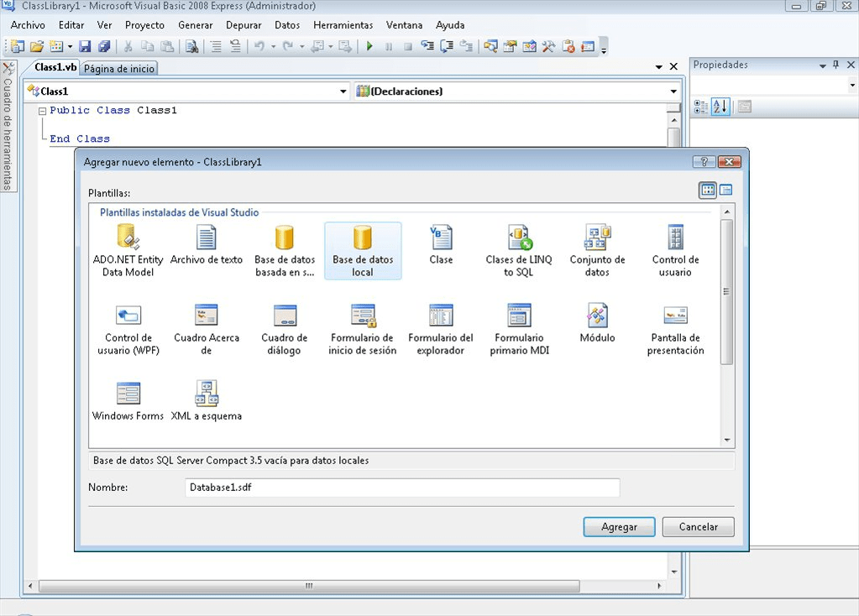Screen dimensions: 859x616
Task: Click the Undo arrow icon
Action: click(259, 46)
